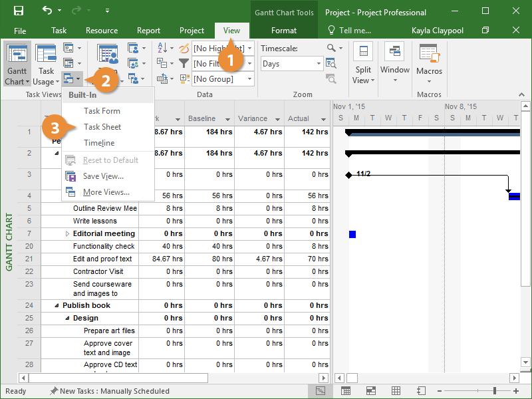Collapse the Publish book summary task

[57, 306]
